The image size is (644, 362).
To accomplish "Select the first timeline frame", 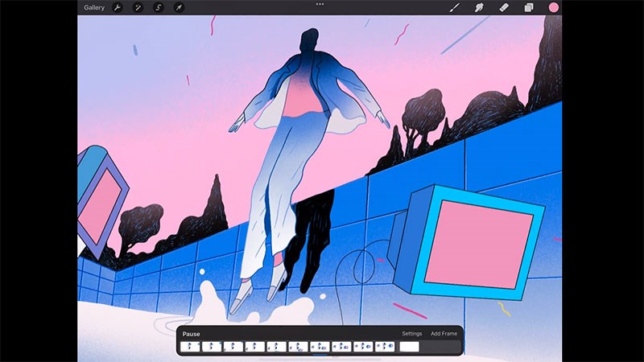I will (190, 347).
